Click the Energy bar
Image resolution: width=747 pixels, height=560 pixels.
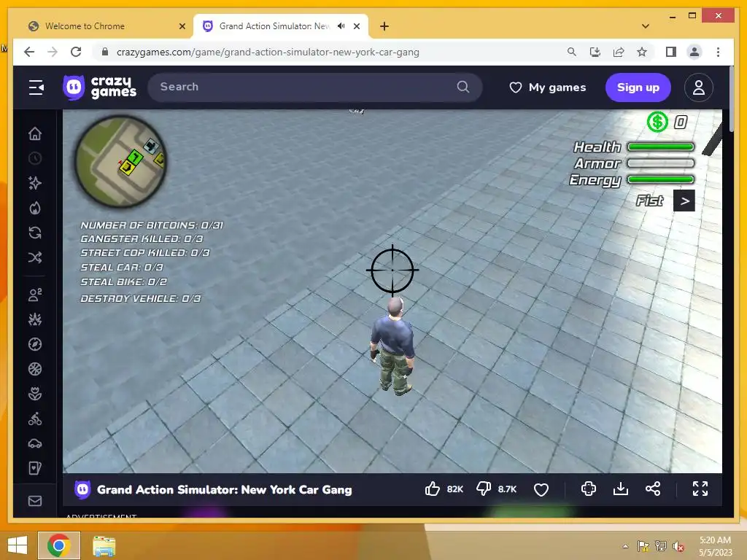[x=661, y=179]
